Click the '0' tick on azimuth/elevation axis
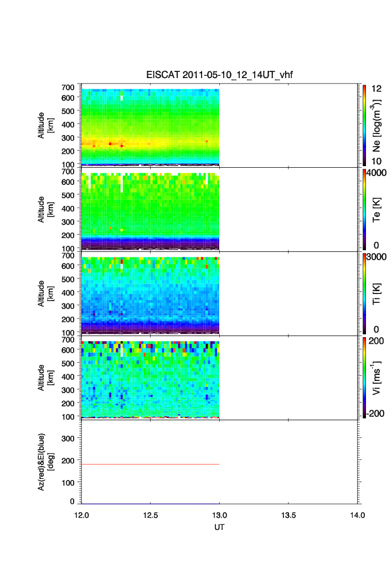The height and width of the screenshot is (588, 392). 72,502
